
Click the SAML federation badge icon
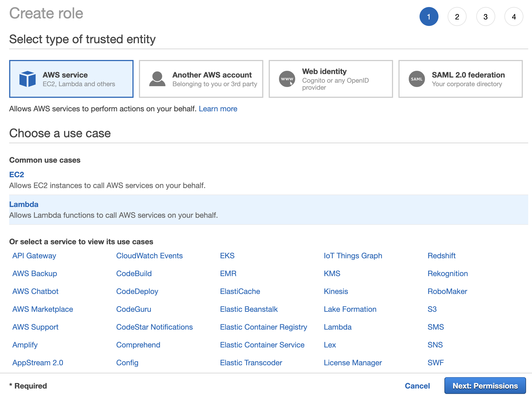point(417,79)
